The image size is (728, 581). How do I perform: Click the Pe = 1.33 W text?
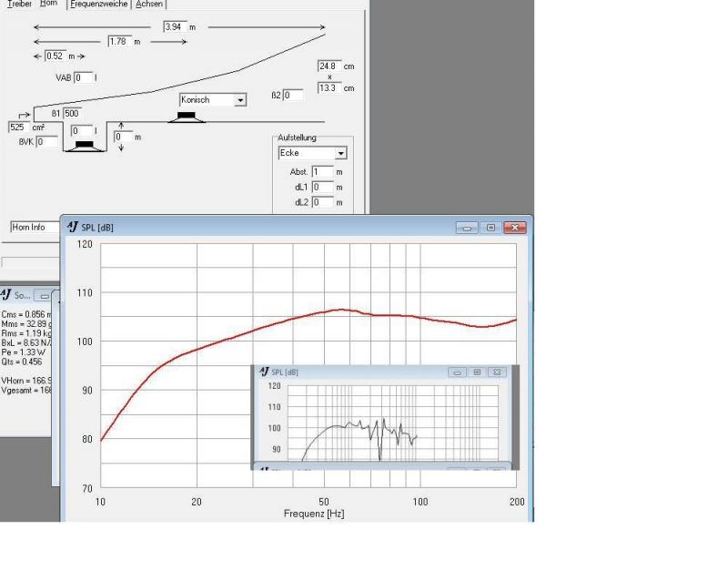[23, 352]
